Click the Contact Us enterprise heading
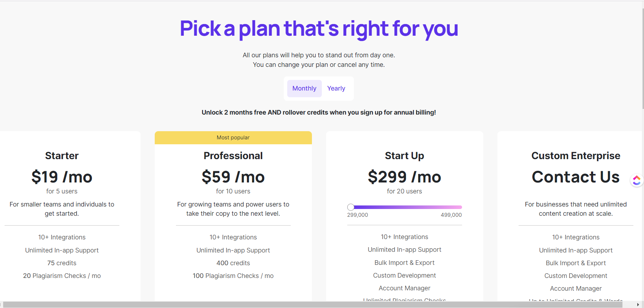This screenshot has height=308, width=644. [575, 177]
